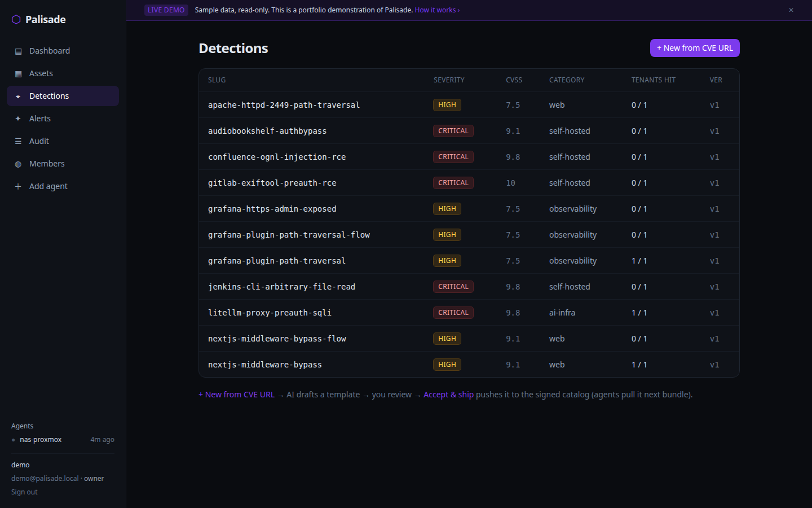
Task: Click the 4m ago agent timestamp
Action: tap(102, 440)
